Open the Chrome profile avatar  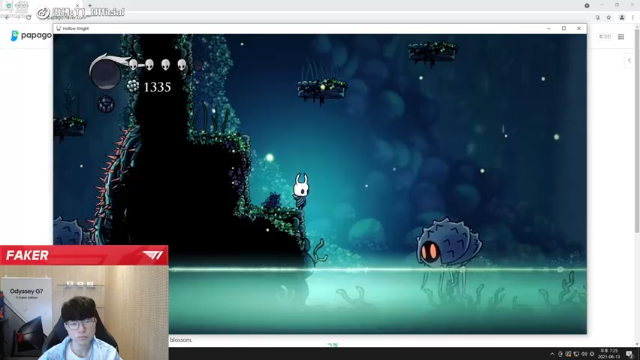tap(622, 18)
